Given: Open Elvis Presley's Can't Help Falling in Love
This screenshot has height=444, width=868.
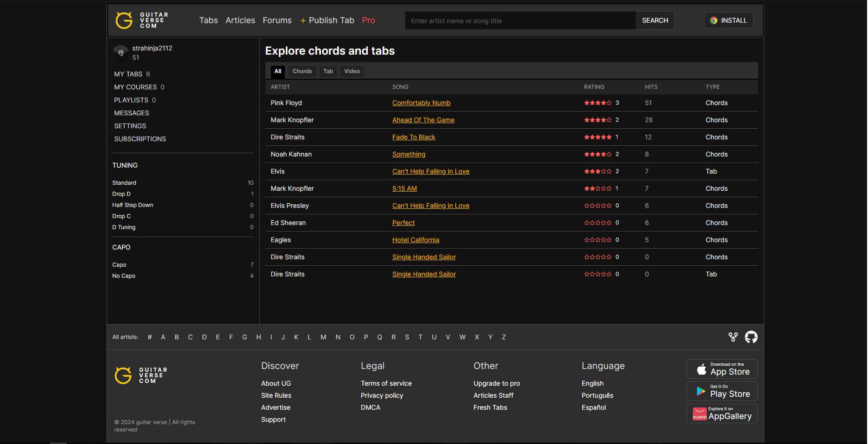Looking at the screenshot, I should tap(431, 206).
